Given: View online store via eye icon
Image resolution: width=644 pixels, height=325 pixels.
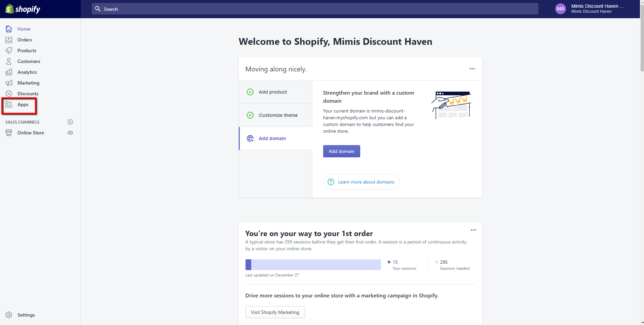Looking at the screenshot, I should click(x=70, y=133).
